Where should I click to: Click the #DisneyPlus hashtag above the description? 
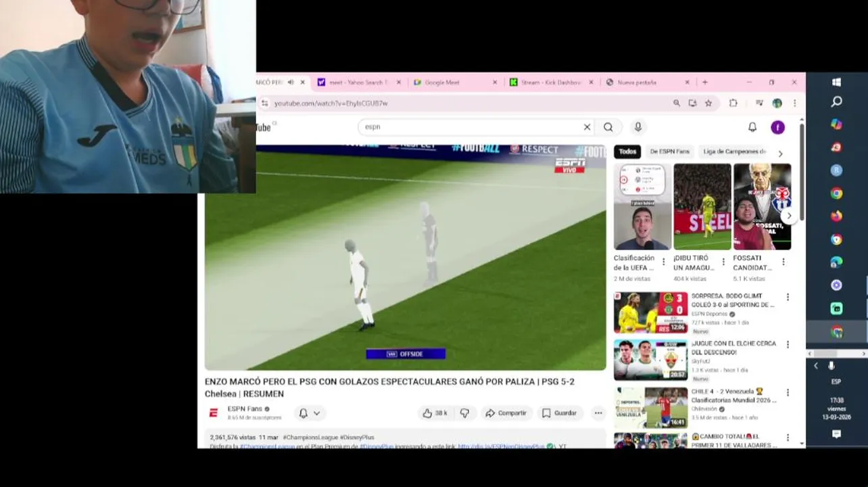click(x=356, y=438)
